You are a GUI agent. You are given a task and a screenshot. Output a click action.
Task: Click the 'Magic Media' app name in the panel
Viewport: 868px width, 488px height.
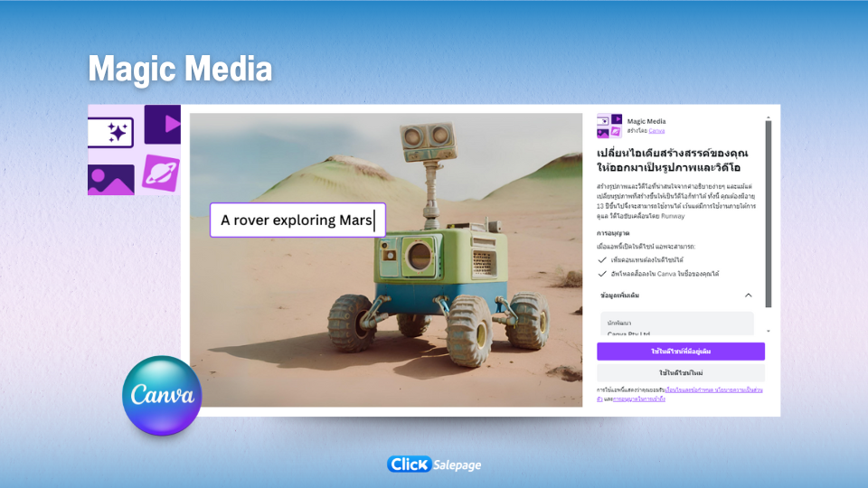646,121
